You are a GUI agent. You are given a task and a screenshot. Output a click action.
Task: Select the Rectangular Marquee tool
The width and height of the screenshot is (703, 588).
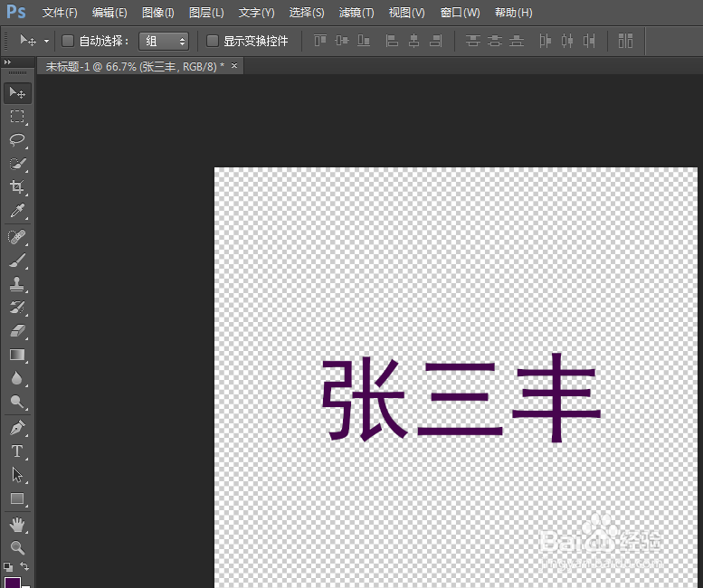17,117
